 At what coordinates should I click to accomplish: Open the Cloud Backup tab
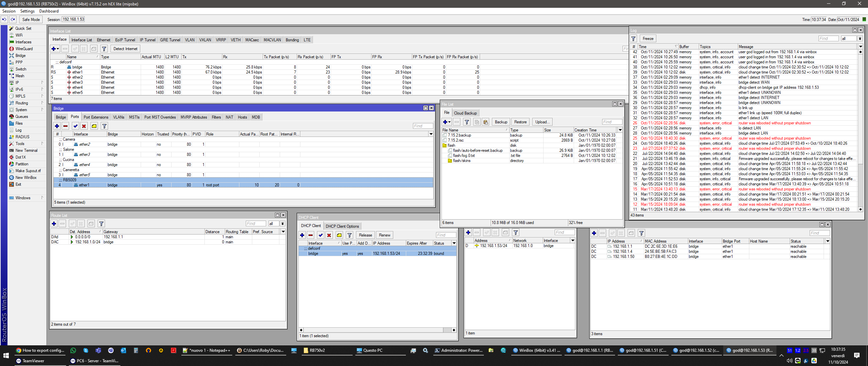(x=465, y=113)
